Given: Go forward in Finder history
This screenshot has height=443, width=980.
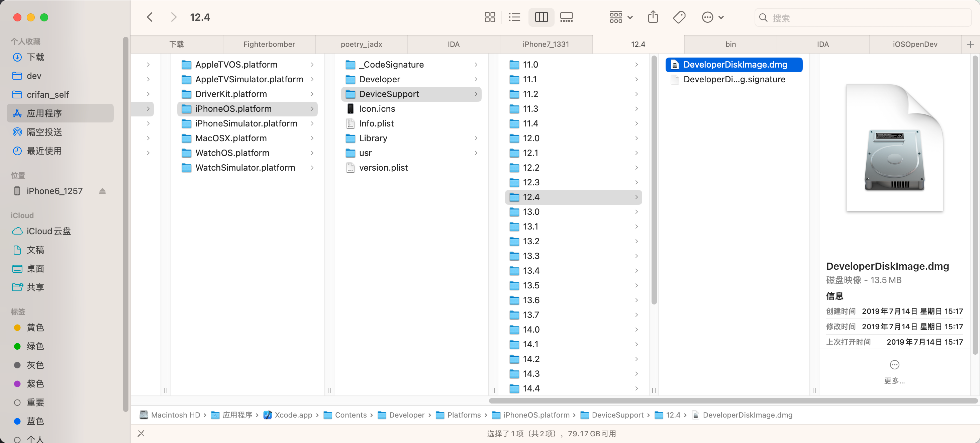Looking at the screenshot, I should coord(174,17).
